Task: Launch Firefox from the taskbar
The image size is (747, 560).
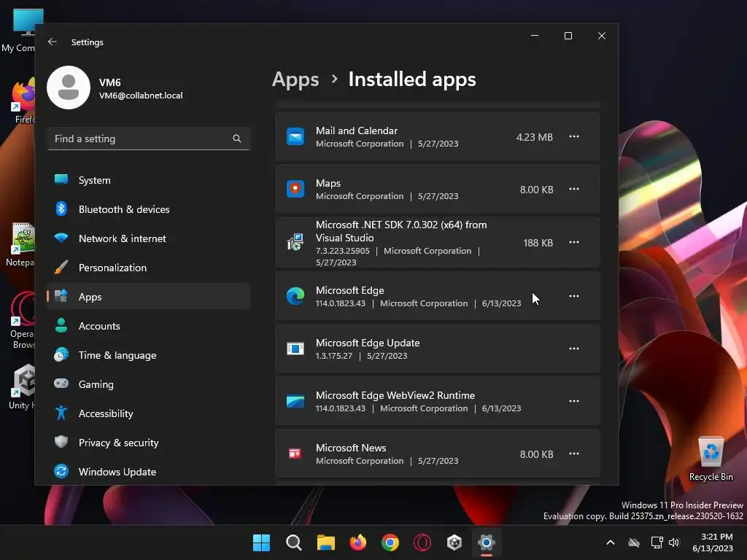Action: point(357,542)
